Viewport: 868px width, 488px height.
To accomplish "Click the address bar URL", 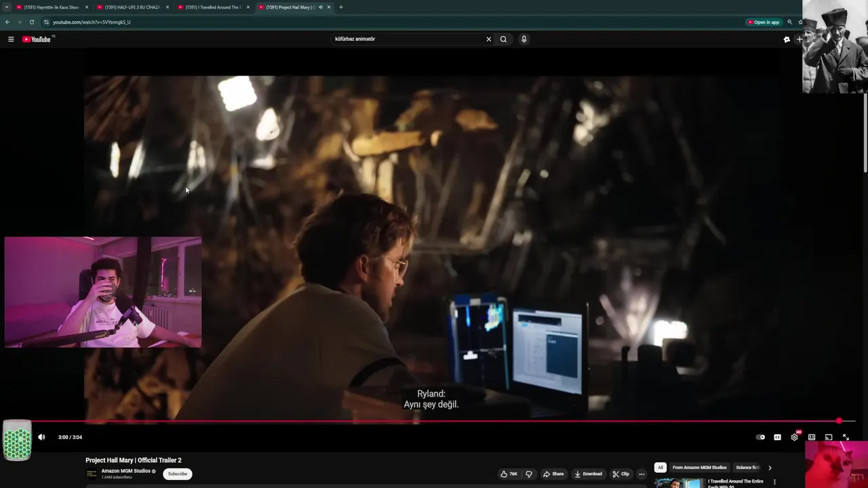I will pyautogui.click(x=92, y=22).
